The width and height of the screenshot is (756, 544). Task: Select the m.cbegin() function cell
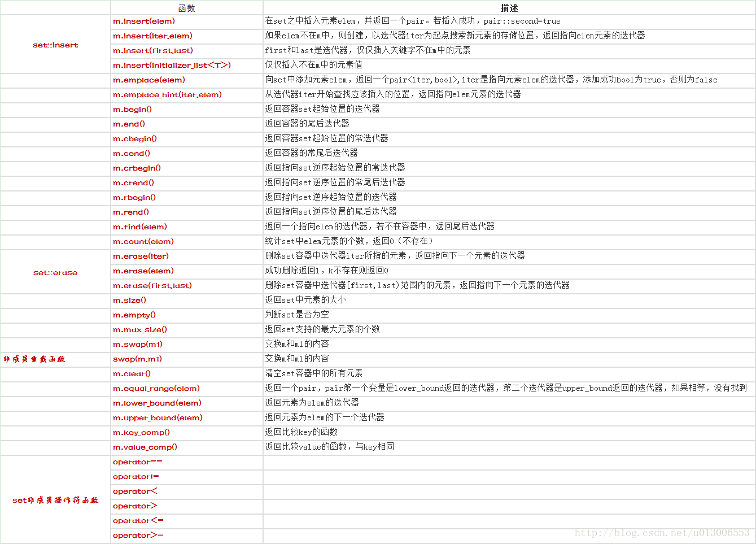[x=187, y=139]
